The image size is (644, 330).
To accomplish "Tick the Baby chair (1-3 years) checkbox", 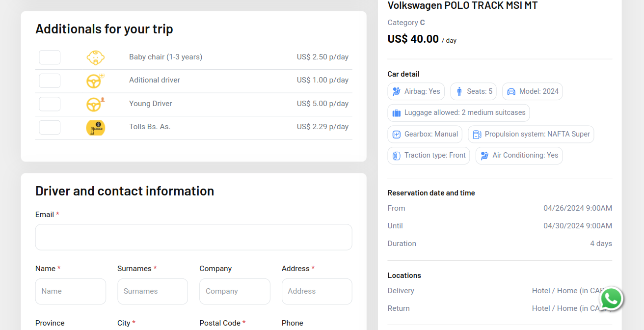I will coord(50,57).
